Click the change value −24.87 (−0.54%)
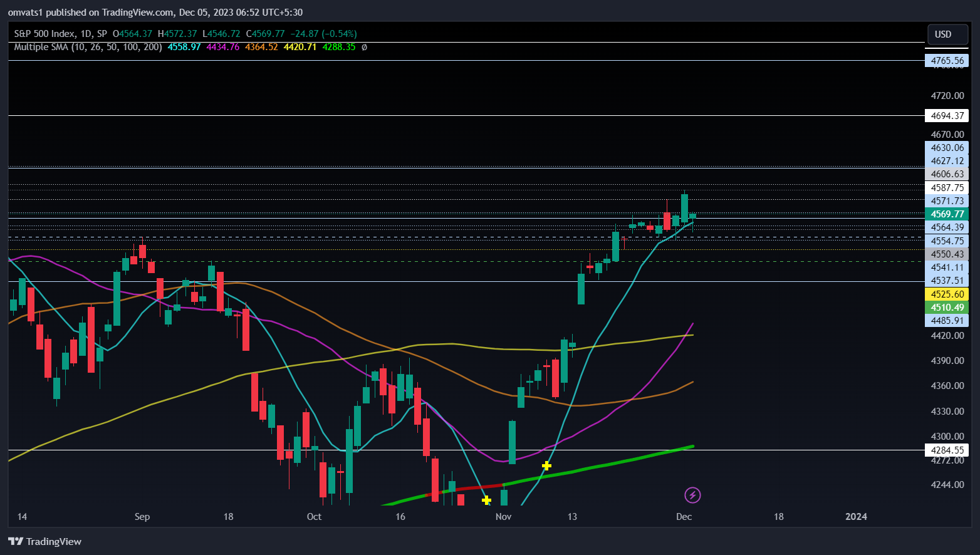980x555 pixels. pos(323,34)
